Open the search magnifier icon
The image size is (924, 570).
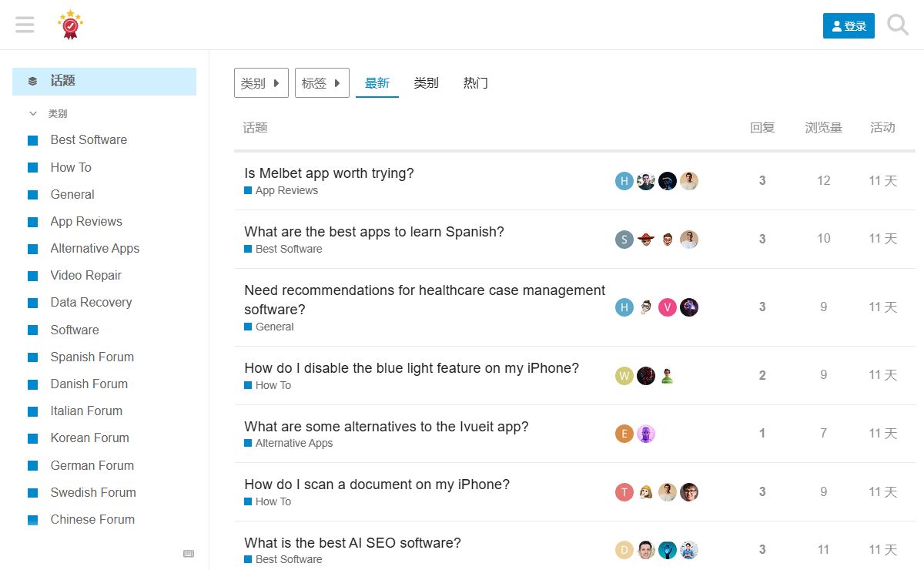pos(898,25)
